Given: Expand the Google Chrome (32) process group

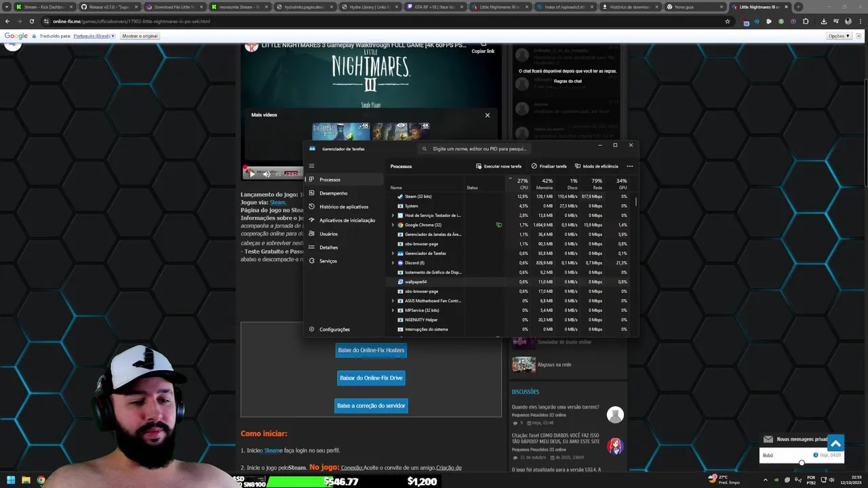Looking at the screenshot, I should point(393,225).
